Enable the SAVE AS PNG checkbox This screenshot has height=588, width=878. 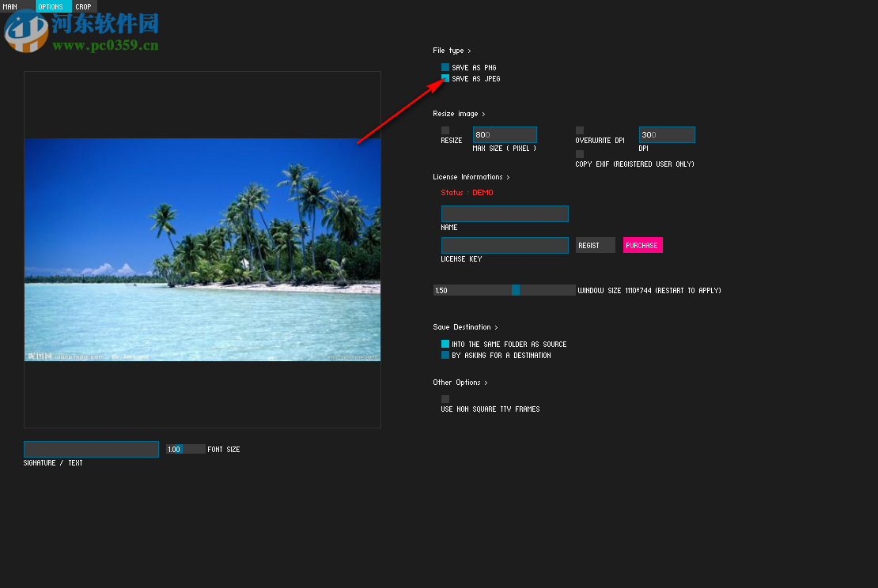[445, 67]
